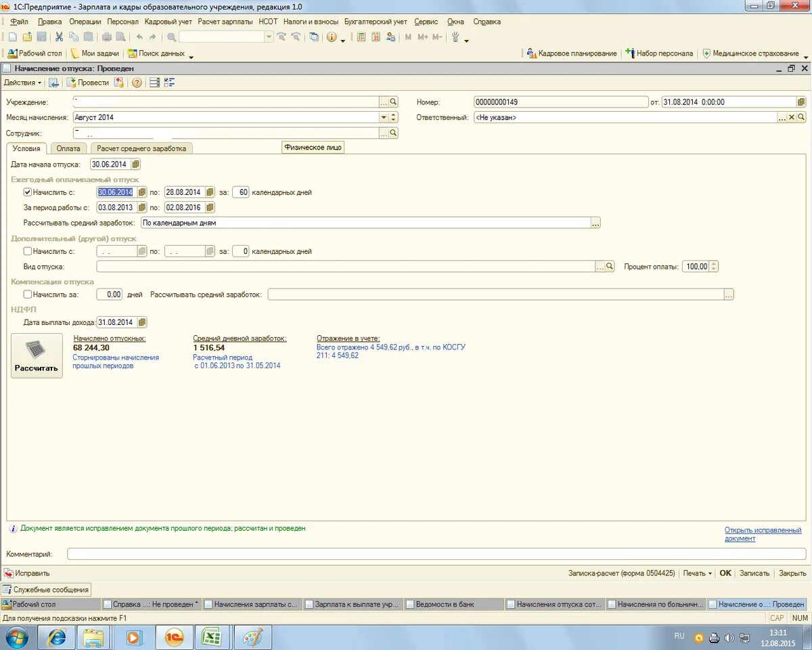Viewport: 812px width, 650px height.
Task: Click the Рассчитать button
Action: coord(37,355)
